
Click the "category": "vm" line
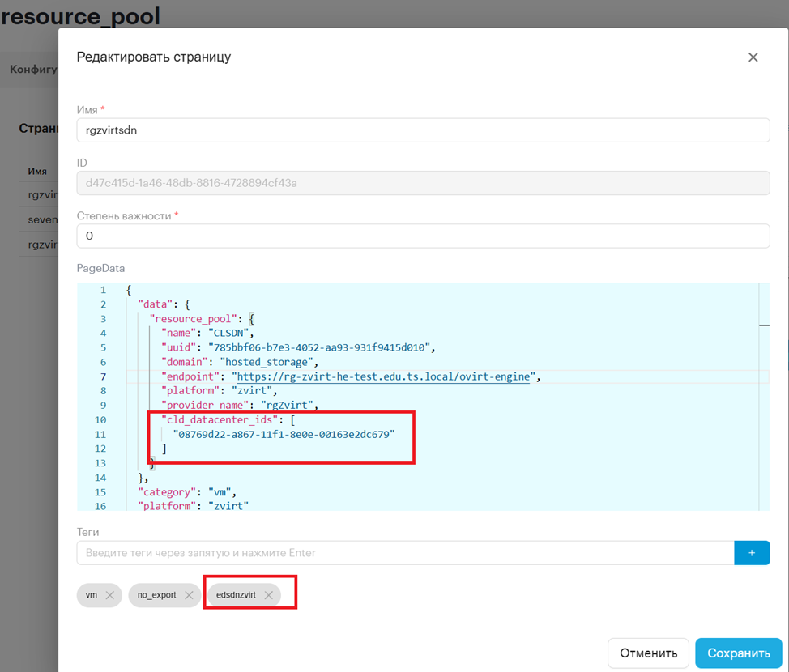pos(187,492)
